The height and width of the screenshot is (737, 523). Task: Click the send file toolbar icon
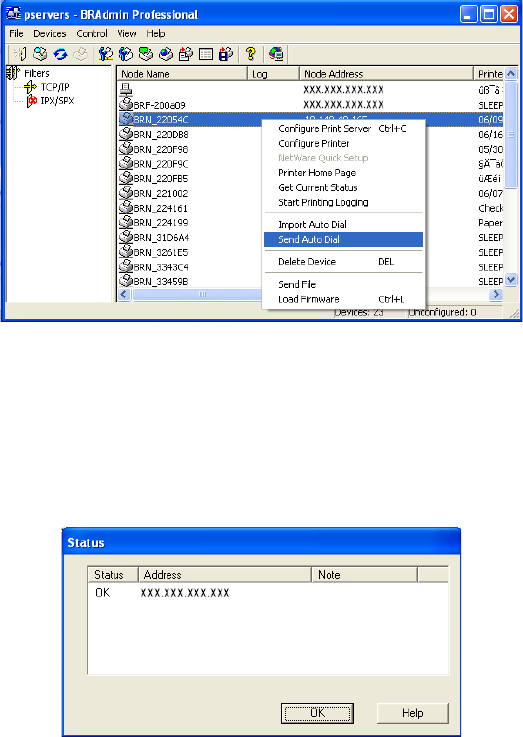coord(186,54)
